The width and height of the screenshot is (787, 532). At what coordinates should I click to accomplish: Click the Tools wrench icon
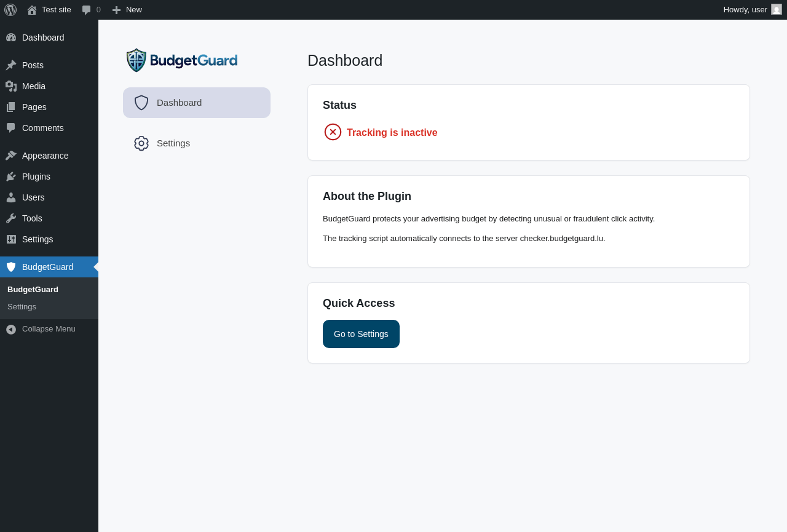pyautogui.click(x=11, y=218)
